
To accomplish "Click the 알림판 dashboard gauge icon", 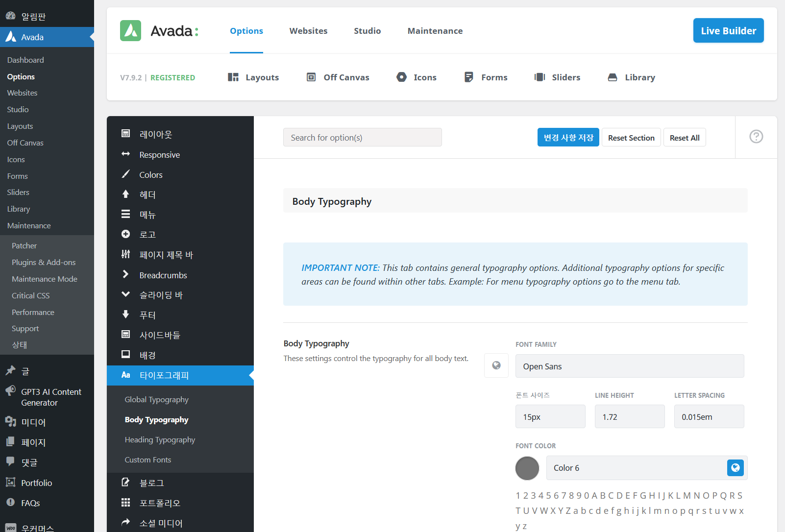I will point(11,16).
